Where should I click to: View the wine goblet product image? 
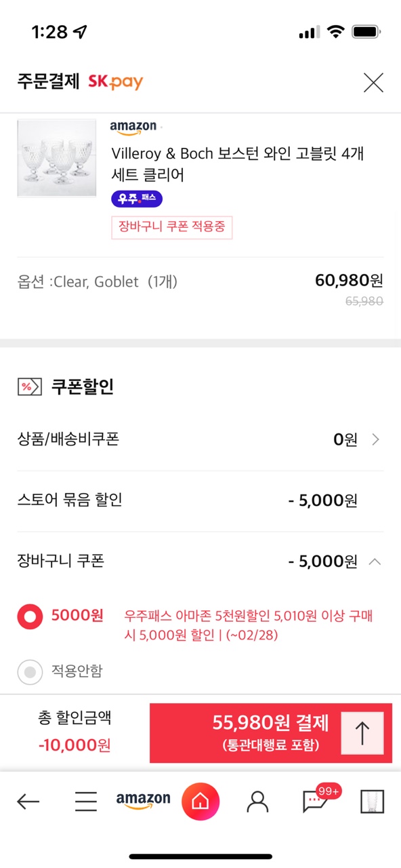(x=57, y=159)
